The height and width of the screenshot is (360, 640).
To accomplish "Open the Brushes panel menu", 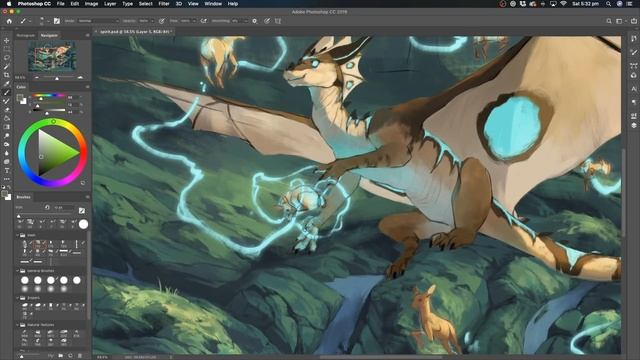I will (87, 197).
